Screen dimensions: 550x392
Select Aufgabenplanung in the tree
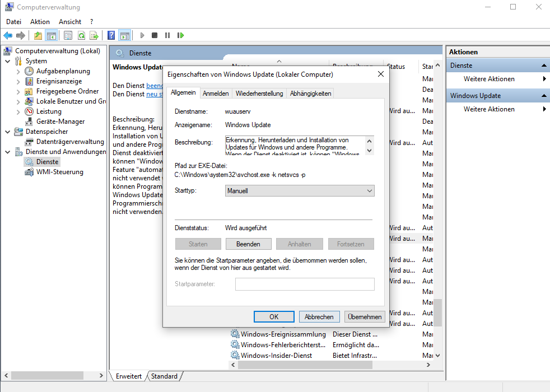tap(63, 71)
